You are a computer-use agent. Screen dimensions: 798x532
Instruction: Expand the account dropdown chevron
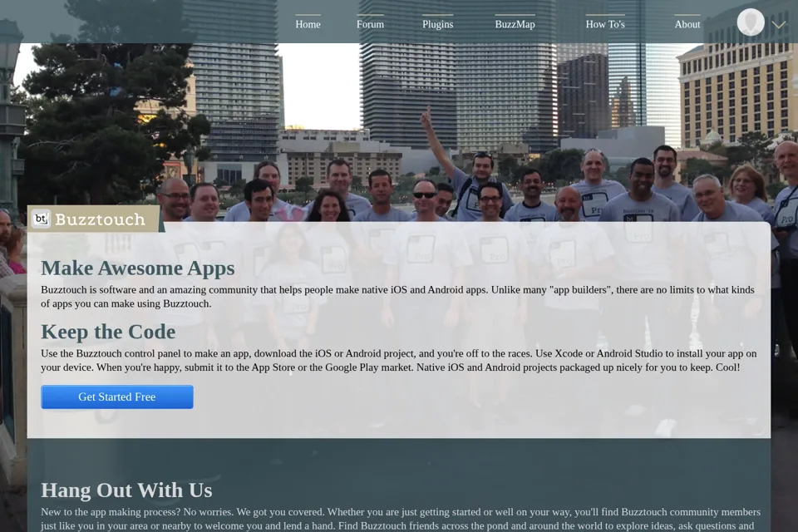click(779, 24)
